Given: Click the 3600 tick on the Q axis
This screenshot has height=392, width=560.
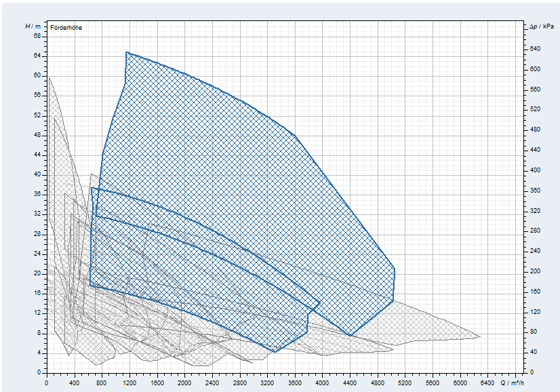Looking at the screenshot, I should click(295, 383).
